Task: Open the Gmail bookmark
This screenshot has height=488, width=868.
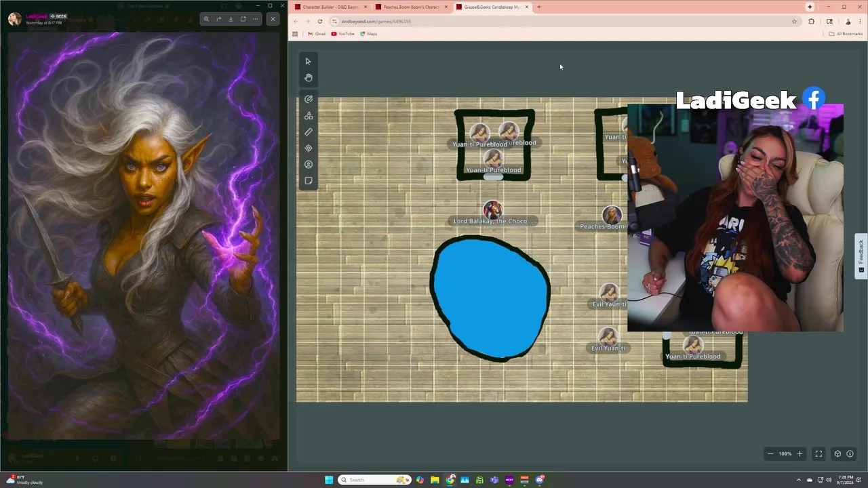Action: tap(317, 34)
